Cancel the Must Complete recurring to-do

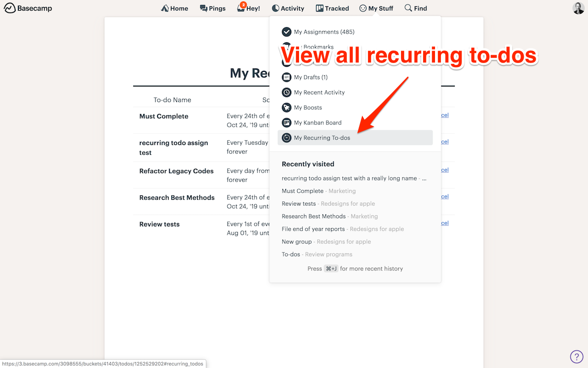click(x=445, y=115)
